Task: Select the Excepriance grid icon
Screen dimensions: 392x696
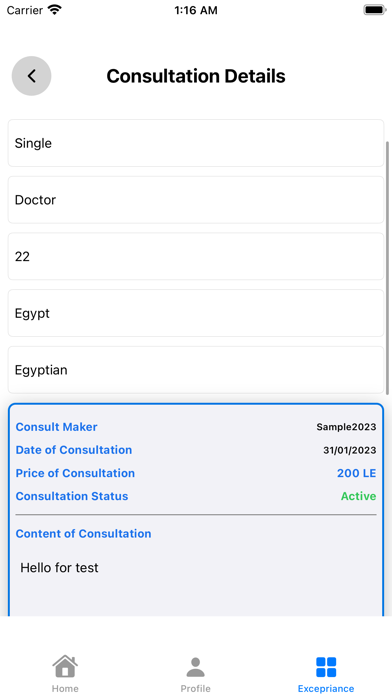Action: tap(326, 667)
